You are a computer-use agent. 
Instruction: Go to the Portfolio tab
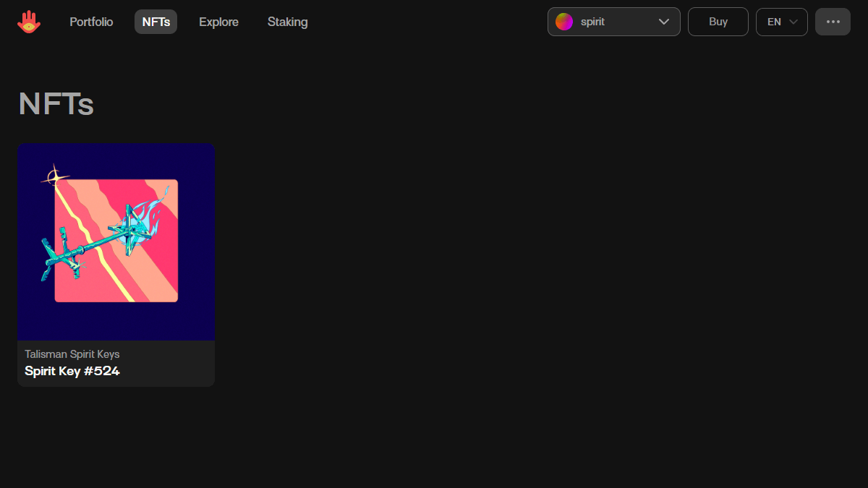(91, 22)
